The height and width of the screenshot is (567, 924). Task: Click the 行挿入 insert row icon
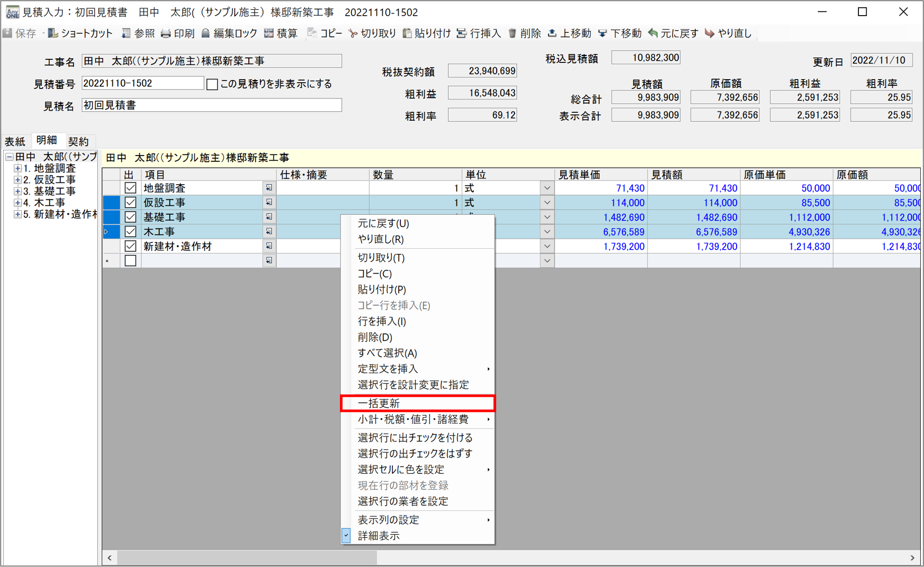(462, 33)
